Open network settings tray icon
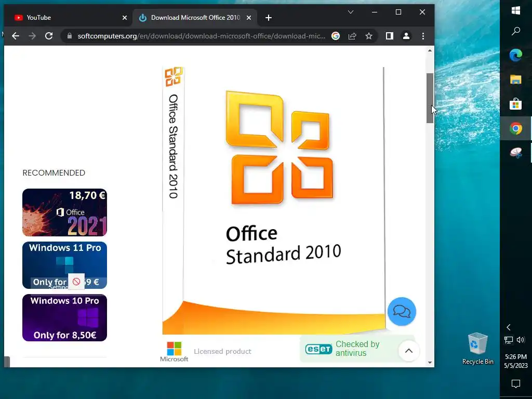Image resolution: width=532 pixels, height=399 pixels. point(508,340)
